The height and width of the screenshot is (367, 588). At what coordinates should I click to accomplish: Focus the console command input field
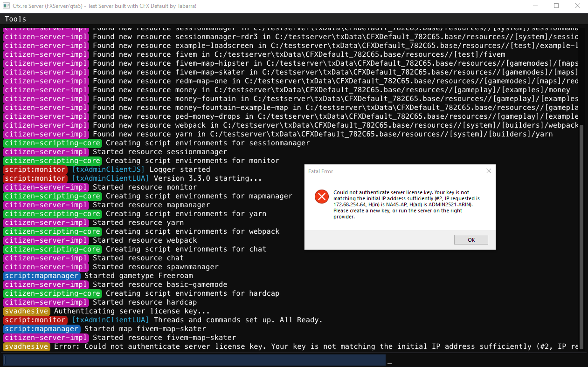point(194,360)
